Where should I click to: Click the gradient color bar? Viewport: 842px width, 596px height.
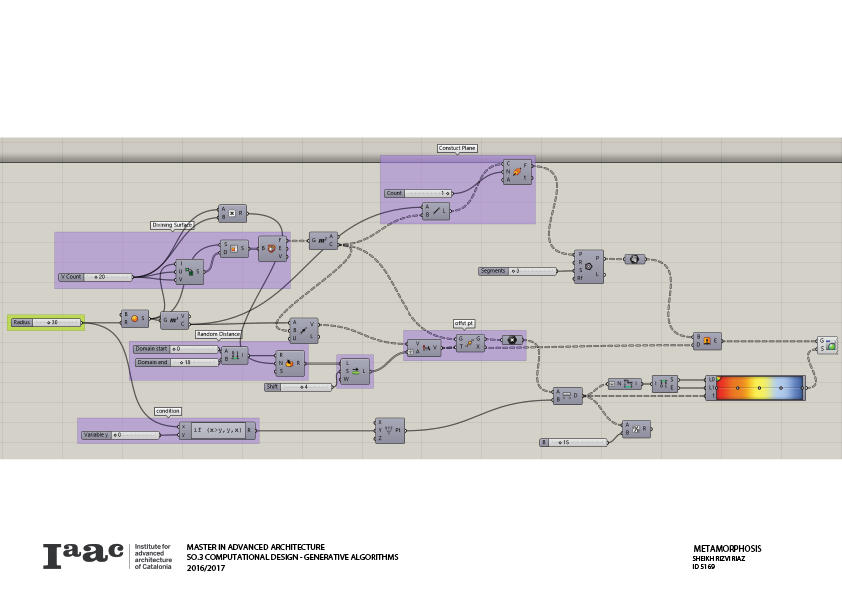[760, 387]
